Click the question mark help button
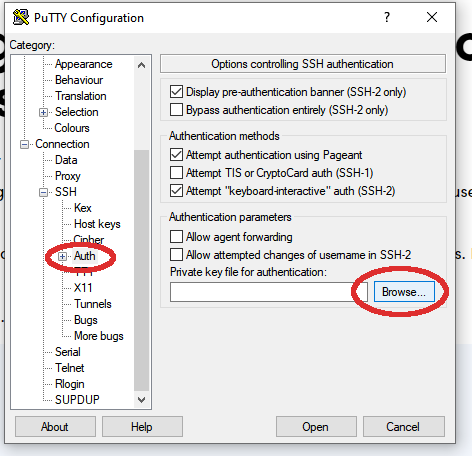The height and width of the screenshot is (456, 472). pyautogui.click(x=387, y=17)
